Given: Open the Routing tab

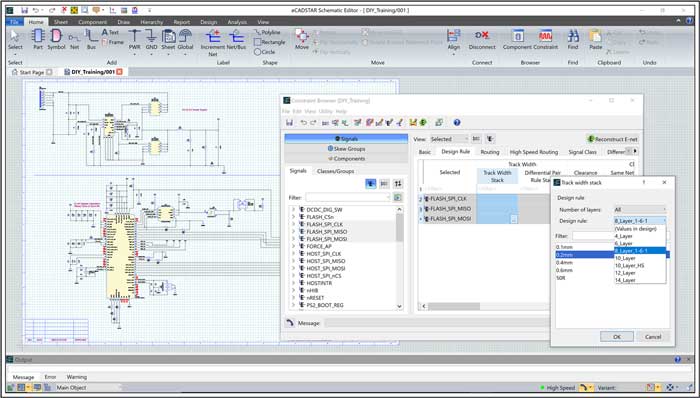Looking at the screenshot, I should click(490, 152).
